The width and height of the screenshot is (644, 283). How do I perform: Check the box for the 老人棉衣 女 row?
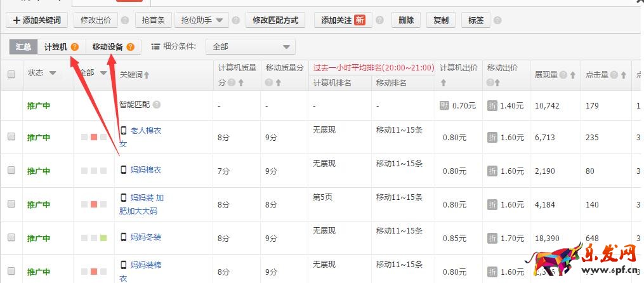click(x=11, y=137)
